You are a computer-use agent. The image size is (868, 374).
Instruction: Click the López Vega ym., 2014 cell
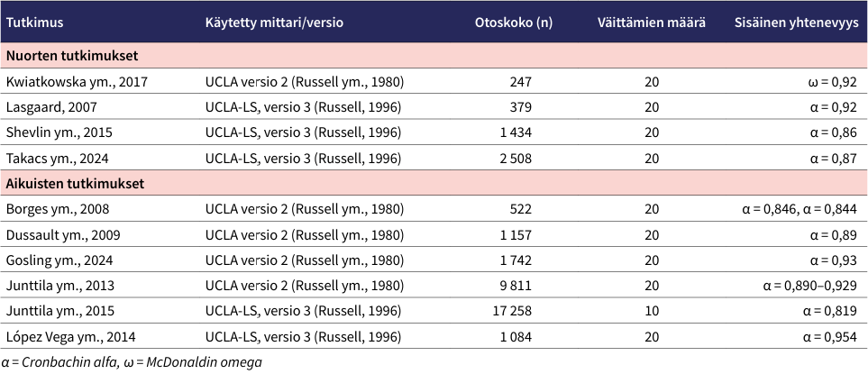pos(71,336)
